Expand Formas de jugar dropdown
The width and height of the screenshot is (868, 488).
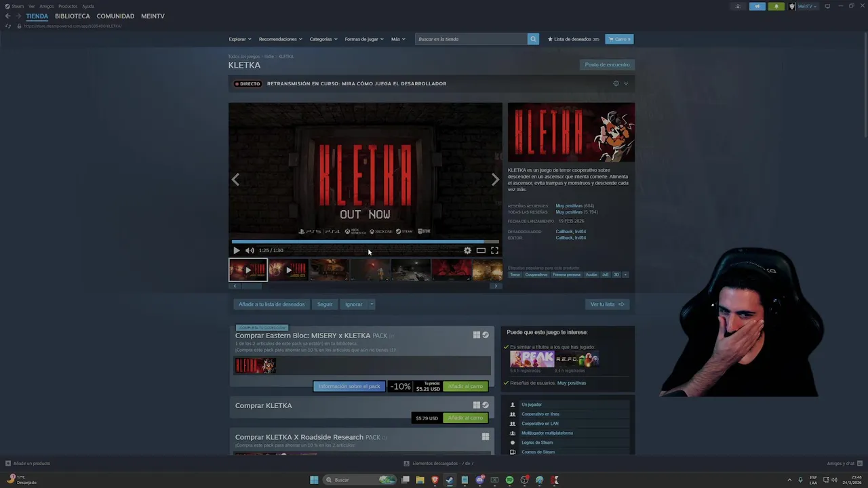coord(364,39)
